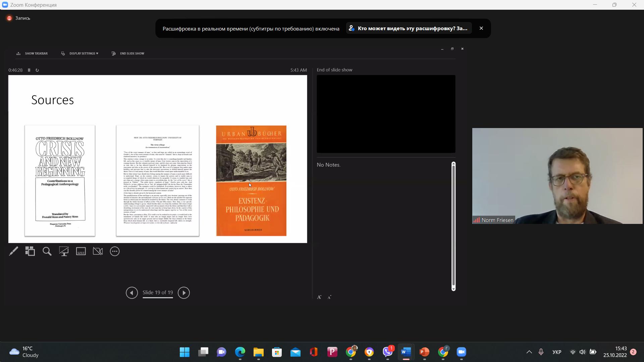Image resolution: width=644 pixels, height=362 pixels.
Task: Open the magenta P app on taskbar
Action: pyautogui.click(x=332, y=352)
